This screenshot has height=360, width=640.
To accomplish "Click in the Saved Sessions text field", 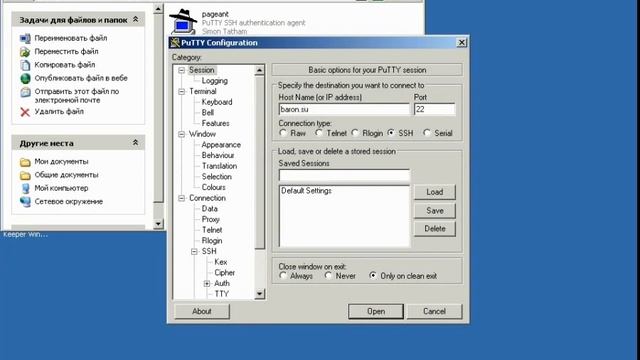I will click(x=344, y=175).
